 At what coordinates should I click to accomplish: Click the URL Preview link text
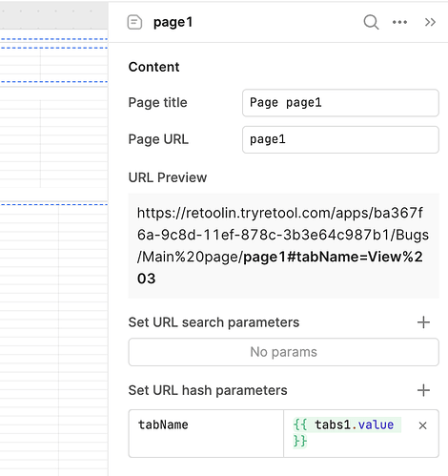[283, 245]
